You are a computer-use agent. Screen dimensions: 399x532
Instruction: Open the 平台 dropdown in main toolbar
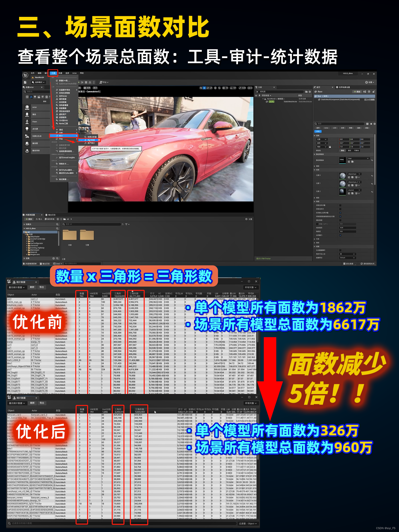pyautogui.click(x=104, y=82)
